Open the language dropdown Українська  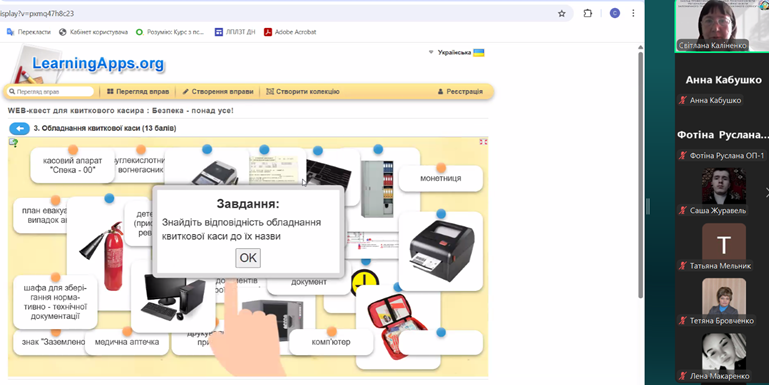coord(456,52)
